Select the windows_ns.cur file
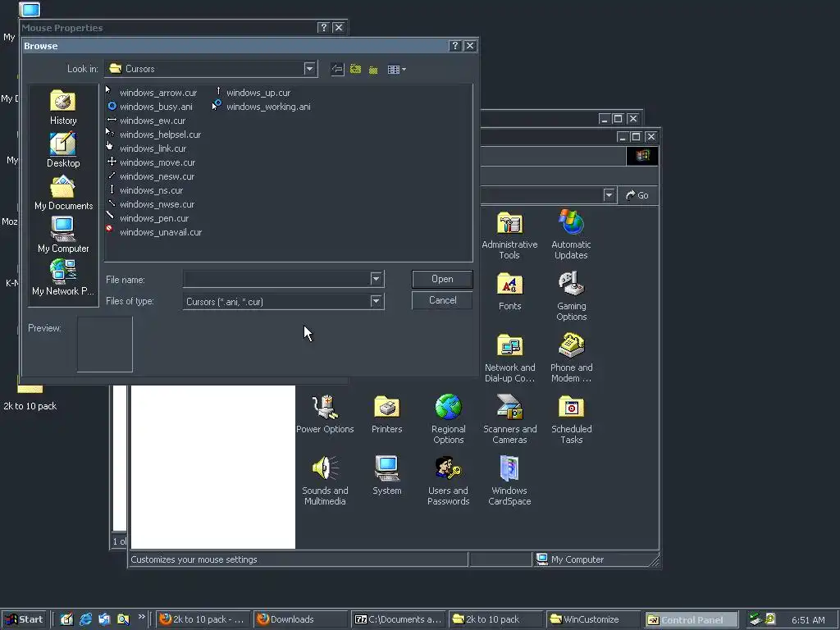This screenshot has width=840, height=630. point(144,190)
